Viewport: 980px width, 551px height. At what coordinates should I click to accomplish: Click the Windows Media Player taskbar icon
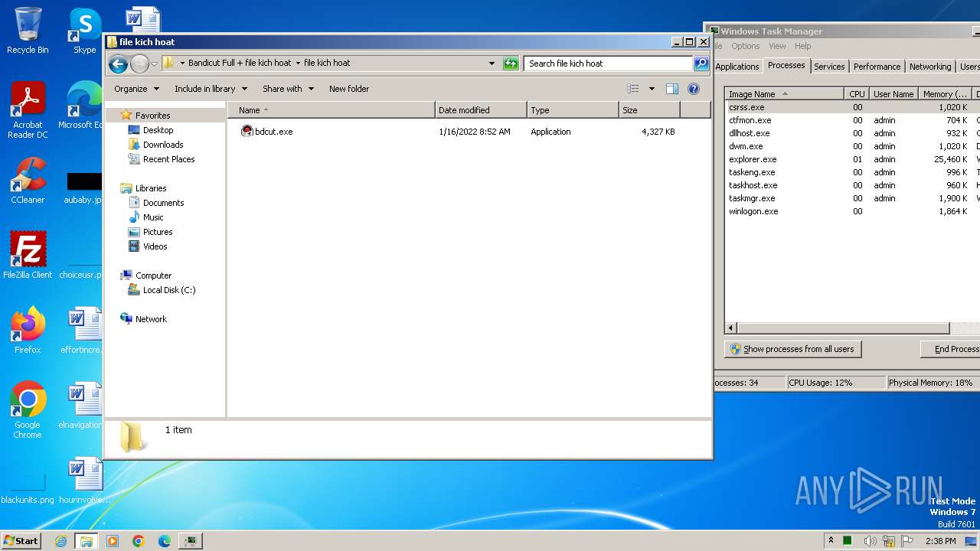113,541
